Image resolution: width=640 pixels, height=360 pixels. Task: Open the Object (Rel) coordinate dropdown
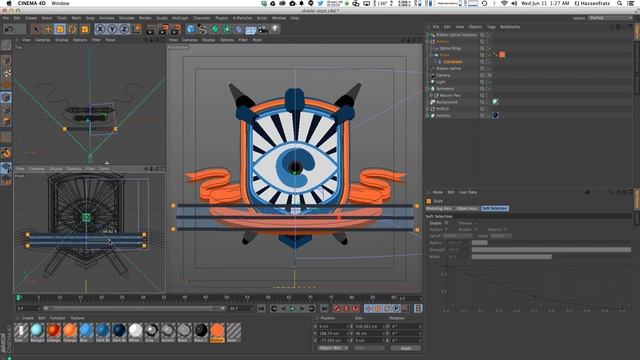333,348
